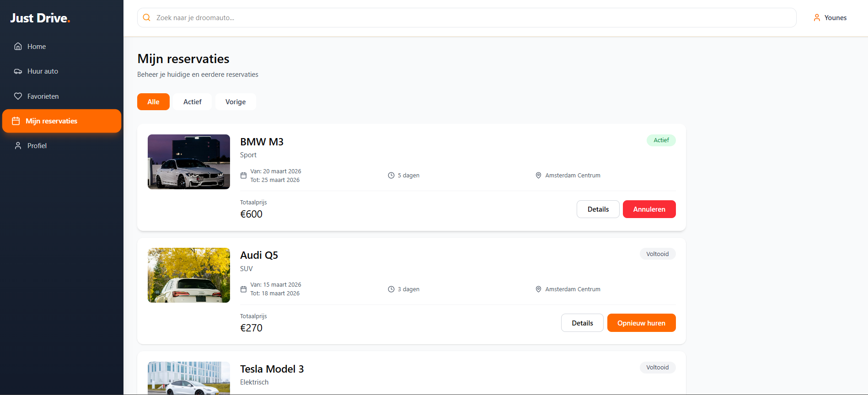Viewport: 868px width, 395px height.
Task: Focus the Zoek naar je droomauto field
Action: (x=467, y=17)
